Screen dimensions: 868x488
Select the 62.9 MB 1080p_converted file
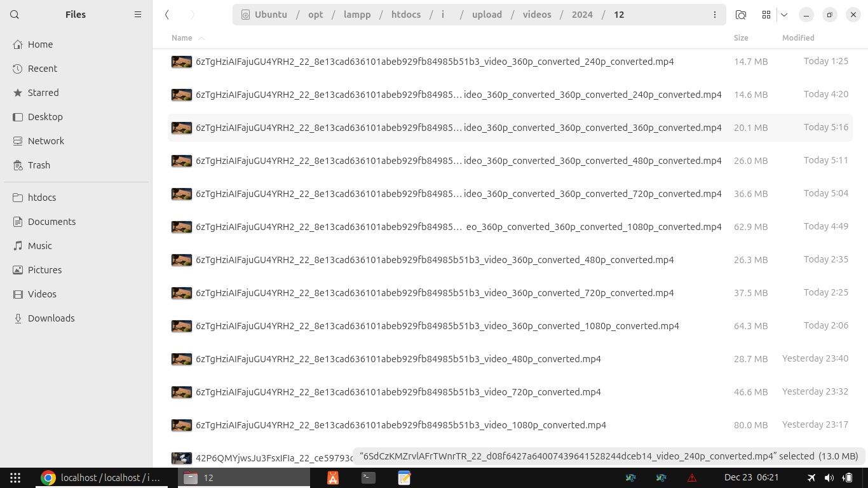[x=510, y=227]
